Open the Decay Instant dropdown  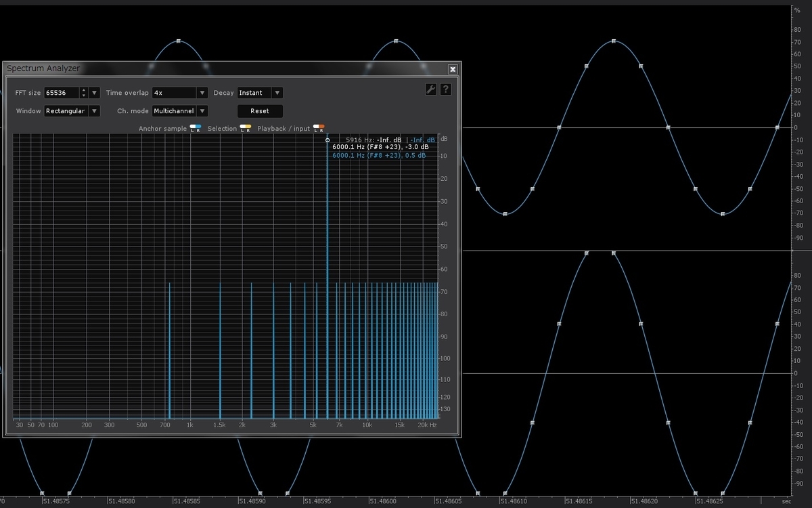pos(260,93)
